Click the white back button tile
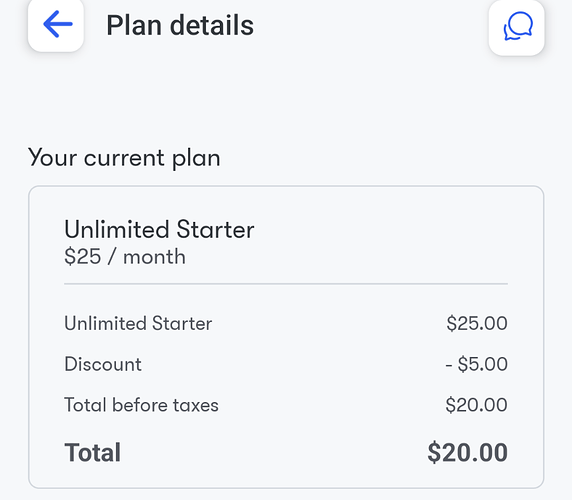Image resolution: width=572 pixels, height=500 pixels. [56, 25]
